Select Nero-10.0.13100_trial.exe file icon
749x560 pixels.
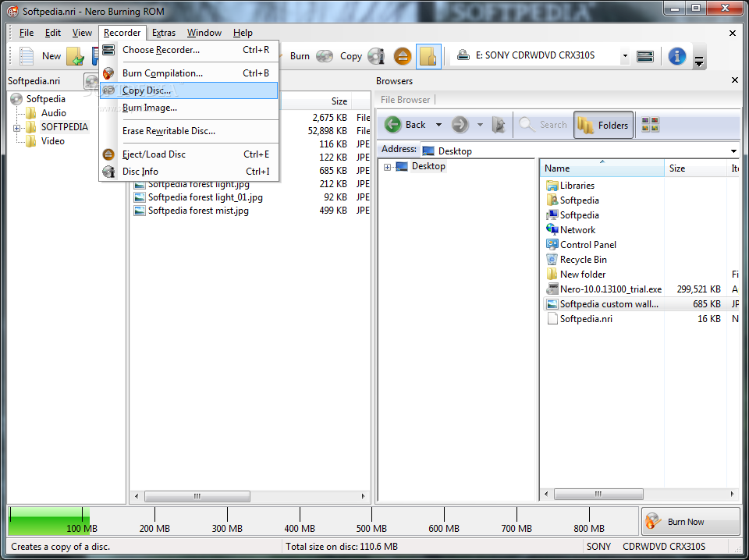pos(552,289)
